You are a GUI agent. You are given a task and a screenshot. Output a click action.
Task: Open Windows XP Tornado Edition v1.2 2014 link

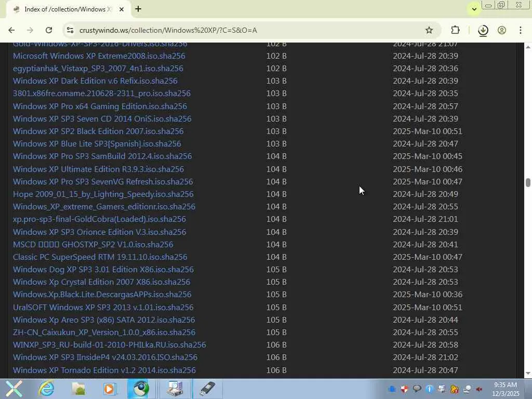104,370
